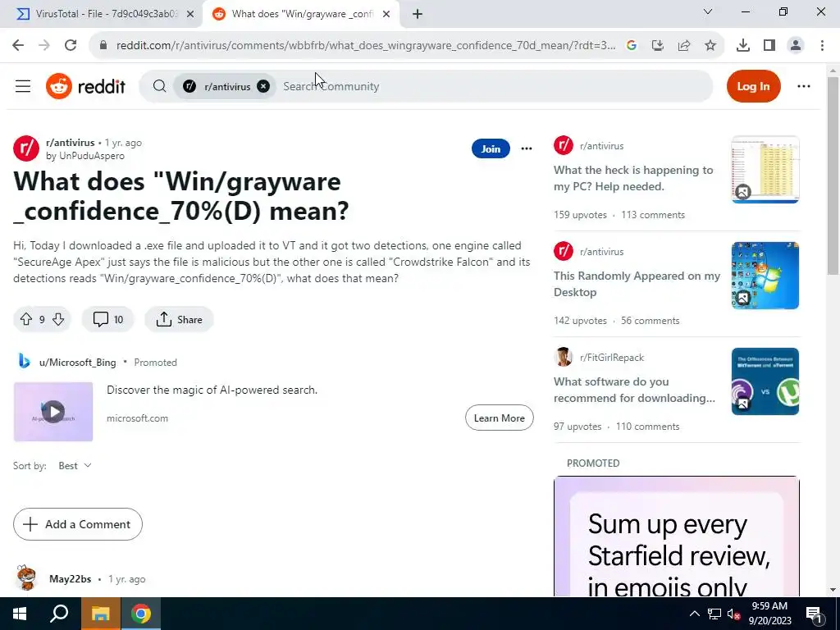Open microsoft.com ad link
The height and width of the screenshot is (630, 840).
click(137, 418)
